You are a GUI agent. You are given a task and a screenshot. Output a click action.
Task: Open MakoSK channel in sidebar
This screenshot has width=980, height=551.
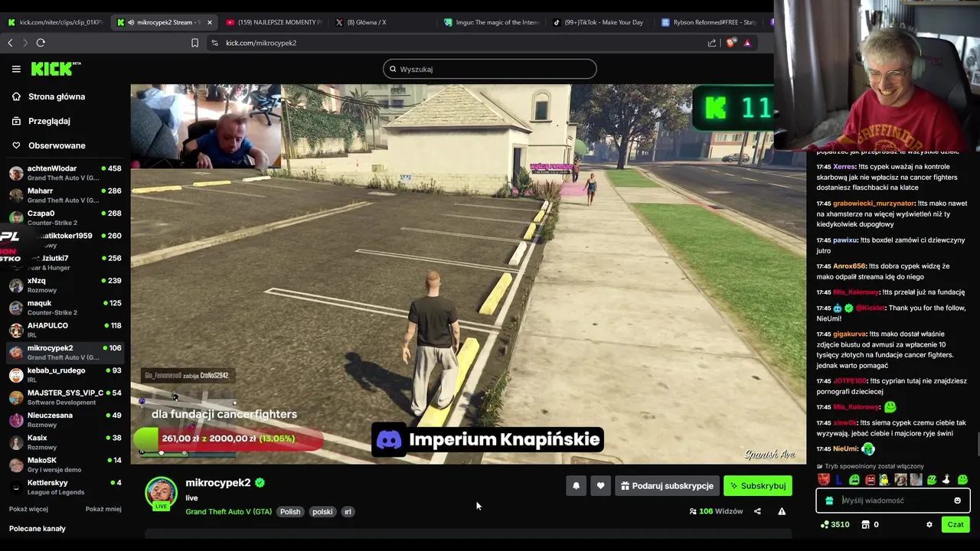[x=65, y=465]
